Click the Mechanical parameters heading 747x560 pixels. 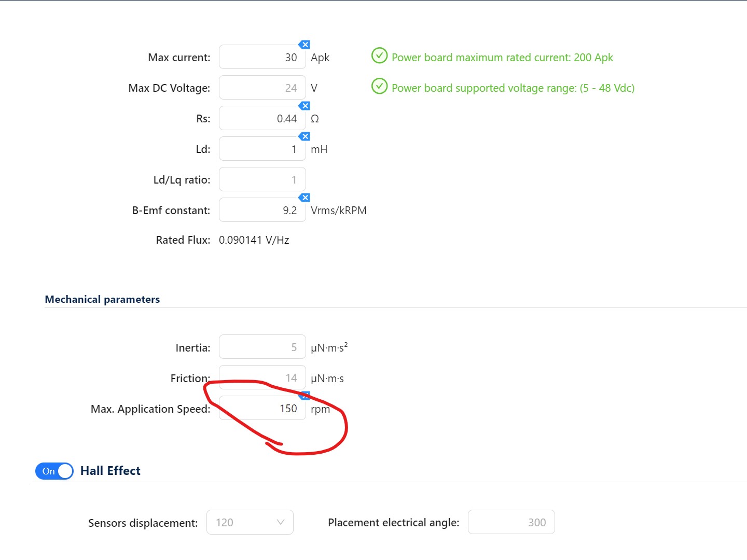click(102, 299)
